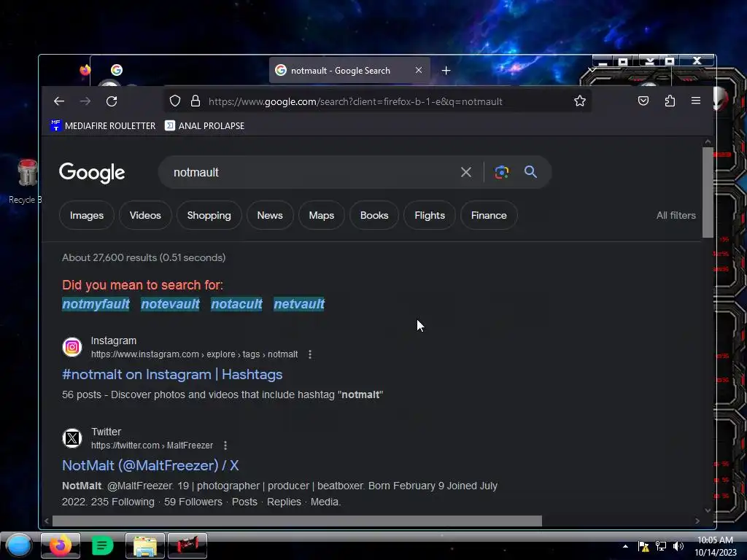Click the vertical scrollbar's up arrow
Viewport: 747px width, 560px height.
pyautogui.click(x=708, y=142)
